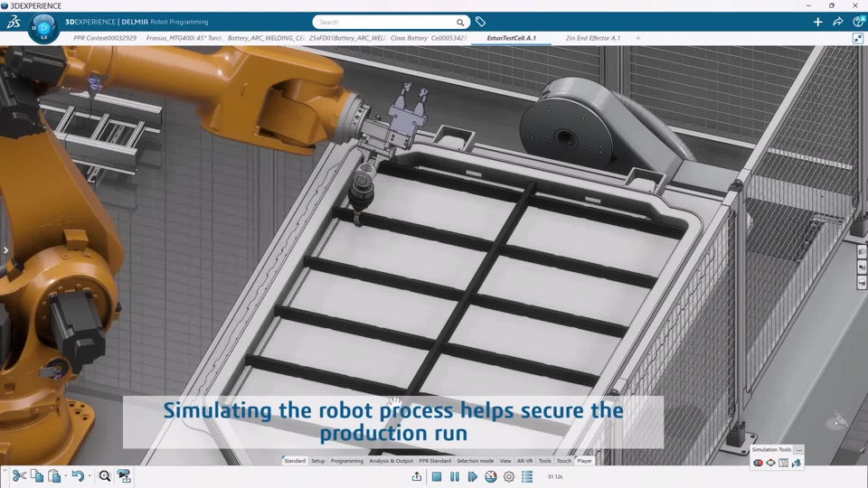868x488 pixels.
Task: Pause the simulation
Action: [455, 476]
